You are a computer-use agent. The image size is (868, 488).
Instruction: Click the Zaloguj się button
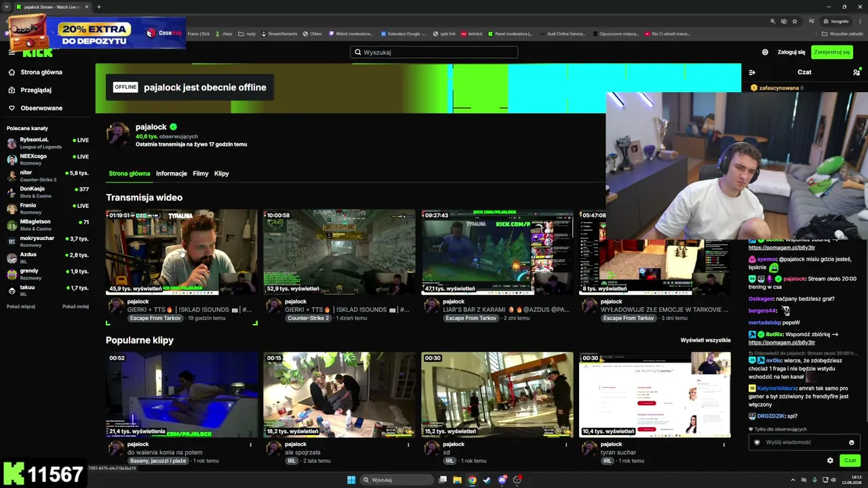click(791, 52)
